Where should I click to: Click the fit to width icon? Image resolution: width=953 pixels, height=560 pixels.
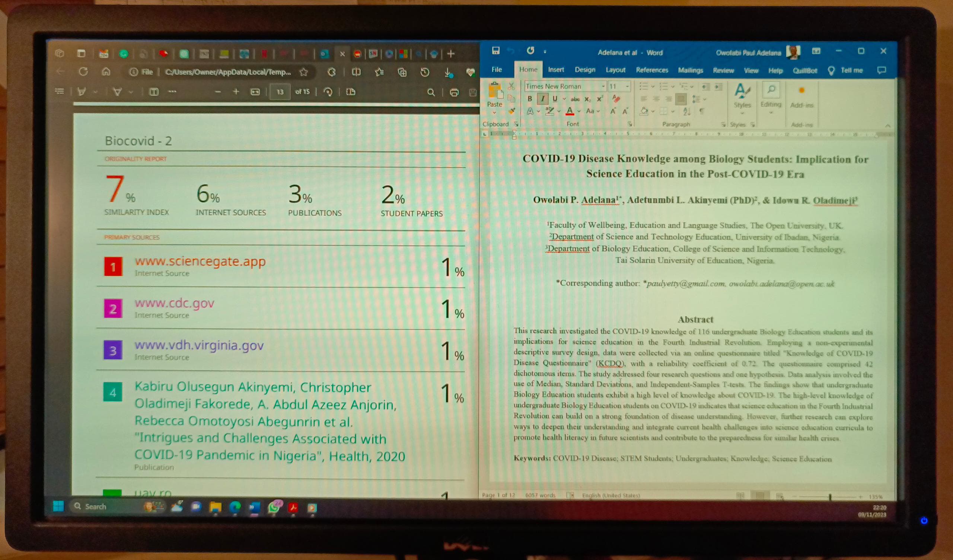(x=255, y=92)
